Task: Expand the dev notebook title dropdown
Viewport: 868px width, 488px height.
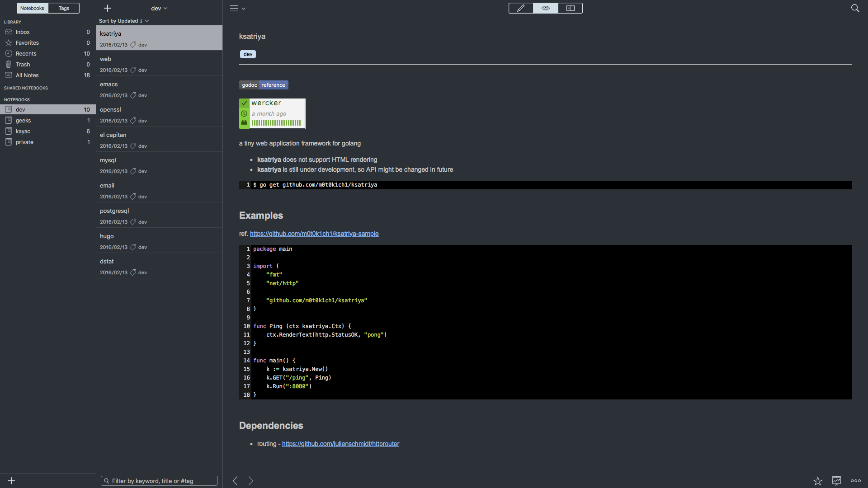Action: (159, 8)
